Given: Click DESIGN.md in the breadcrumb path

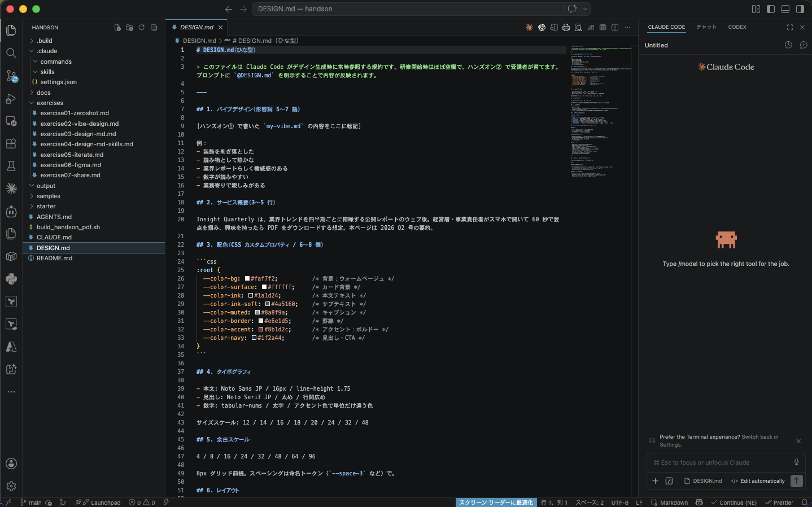Looking at the screenshot, I should coord(199,41).
